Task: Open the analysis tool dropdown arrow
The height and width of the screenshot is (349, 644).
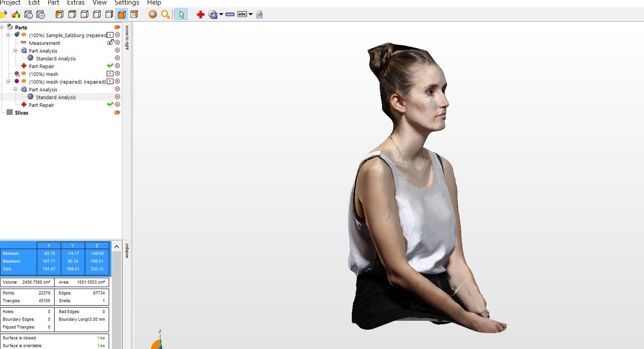Action: 221,15
